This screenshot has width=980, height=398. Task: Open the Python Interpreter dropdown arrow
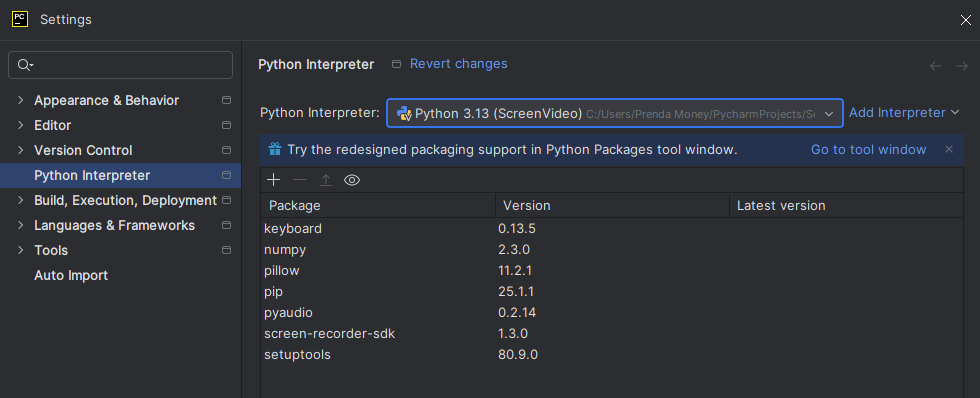(829, 114)
